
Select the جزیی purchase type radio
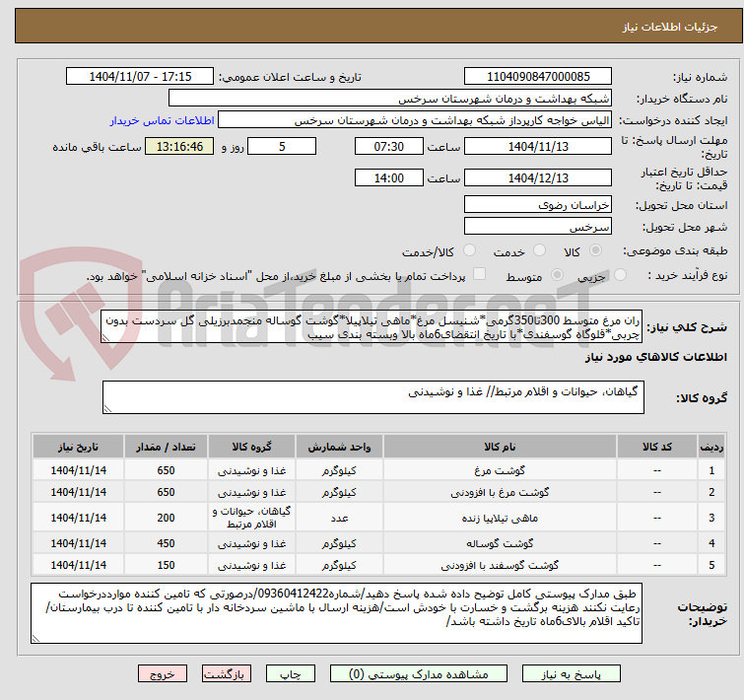coord(620,275)
